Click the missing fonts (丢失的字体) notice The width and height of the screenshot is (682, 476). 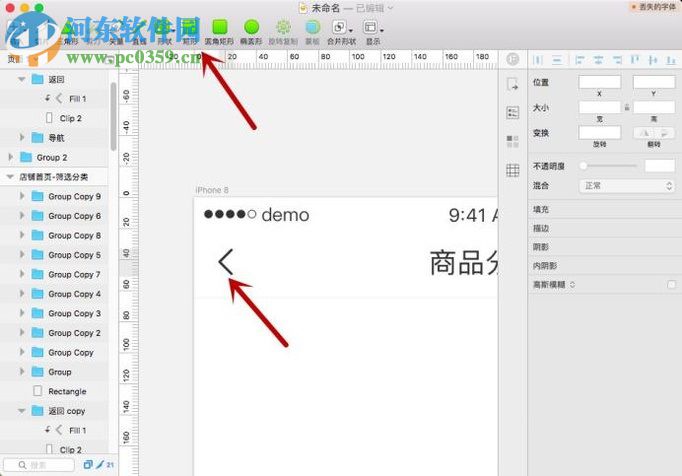[654, 7]
